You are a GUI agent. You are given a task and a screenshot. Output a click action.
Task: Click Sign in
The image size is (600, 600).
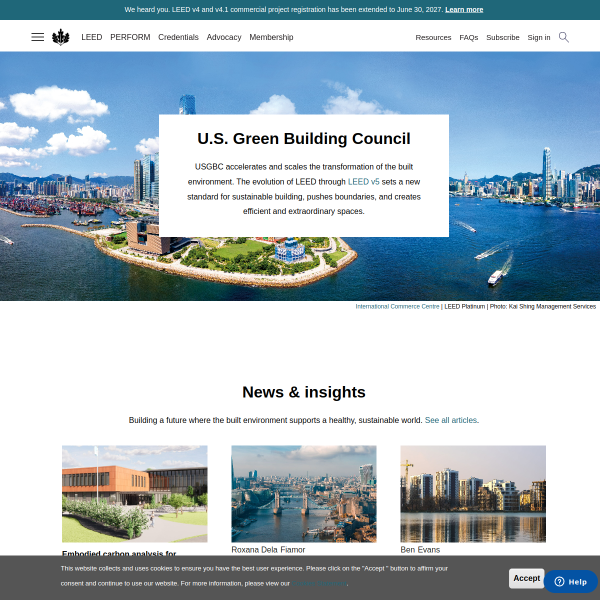pyautogui.click(x=539, y=38)
